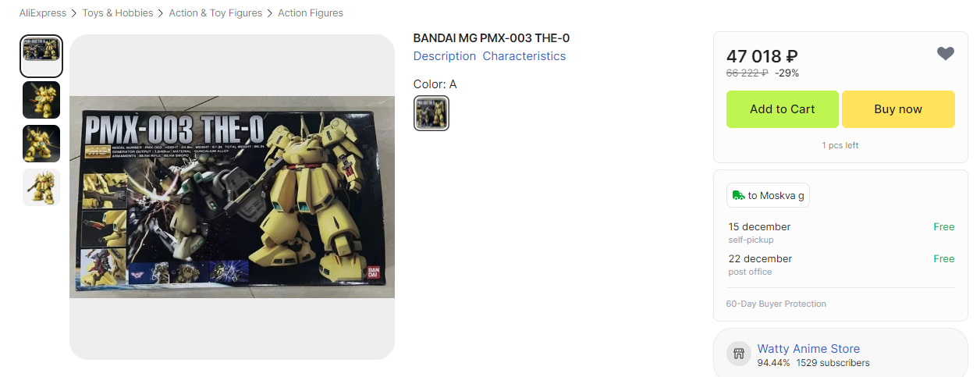
Task: Select the first box-art thumbnail
Action: (x=41, y=55)
